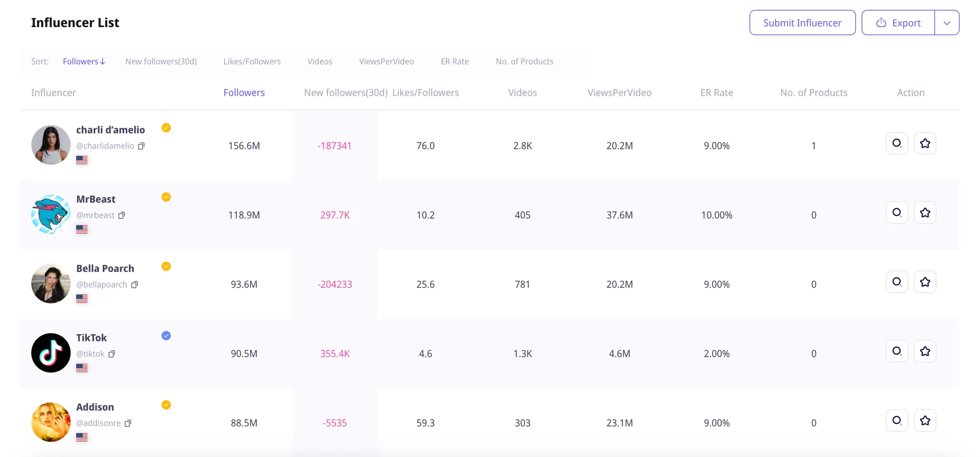This screenshot has width=980, height=457.
Task: Click the search icon in the TikTok row
Action: pos(897,351)
